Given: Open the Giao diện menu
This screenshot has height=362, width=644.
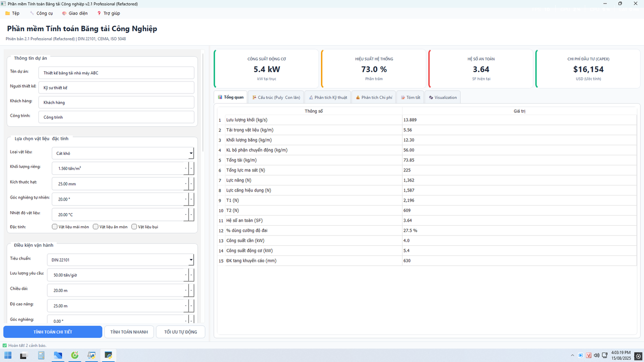Looking at the screenshot, I should point(74,13).
